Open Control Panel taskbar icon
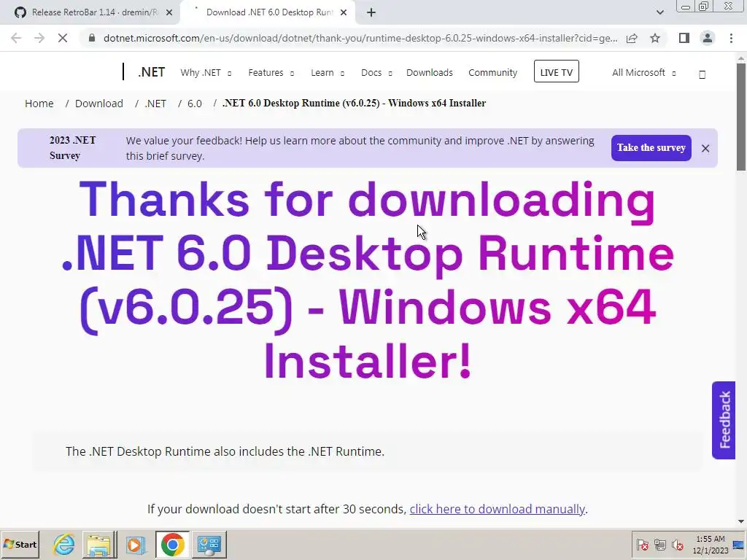The width and height of the screenshot is (747, 560). [x=209, y=544]
